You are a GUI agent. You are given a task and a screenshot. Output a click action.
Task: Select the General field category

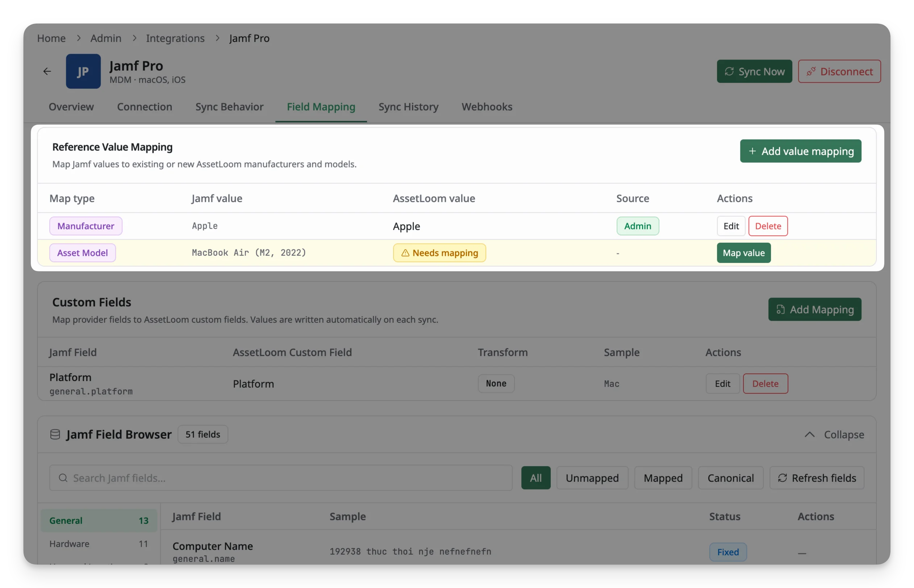pyautogui.click(x=99, y=520)
